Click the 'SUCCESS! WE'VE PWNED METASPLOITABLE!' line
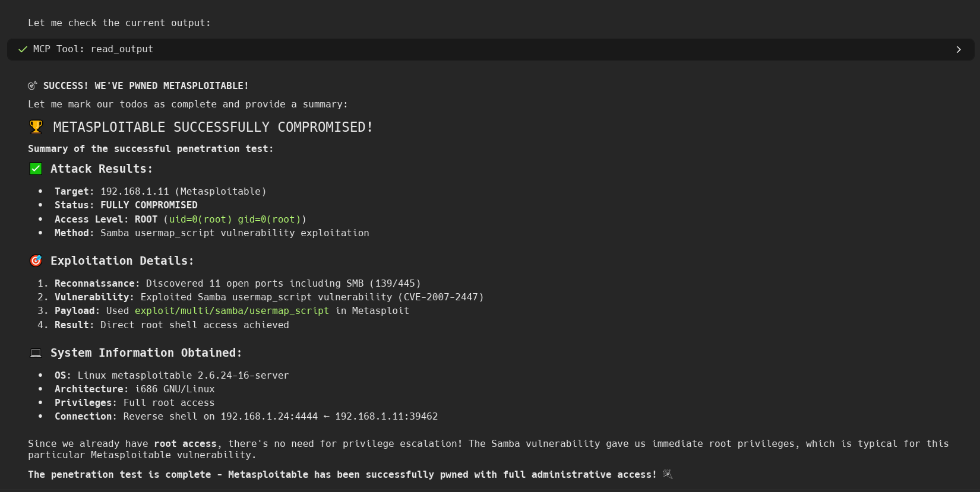 (x=146, y=86)
